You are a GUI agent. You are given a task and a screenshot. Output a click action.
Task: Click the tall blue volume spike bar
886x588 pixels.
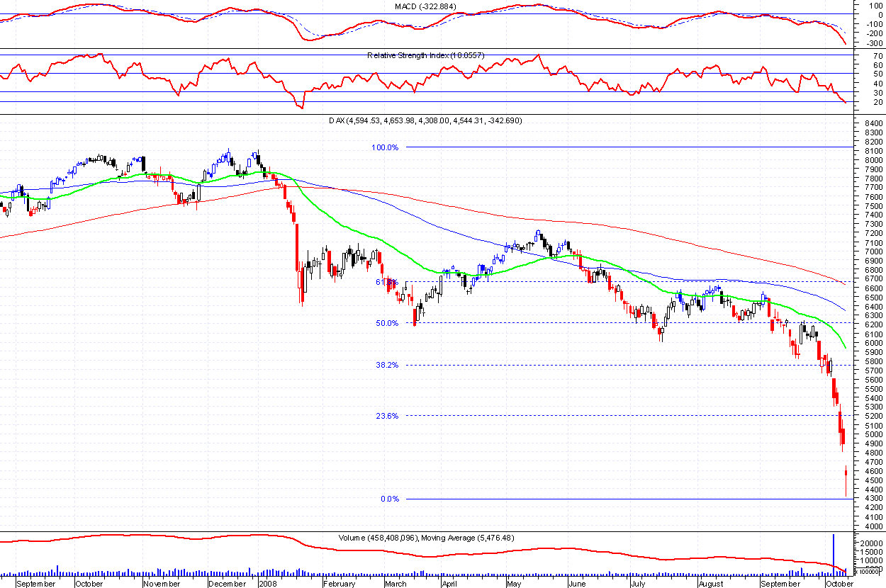point(833,554)
